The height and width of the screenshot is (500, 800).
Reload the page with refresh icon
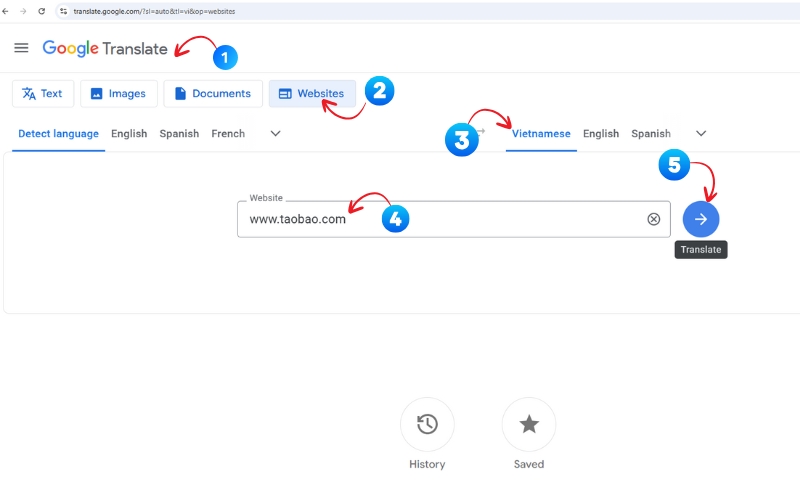click(x=41, y=11)
